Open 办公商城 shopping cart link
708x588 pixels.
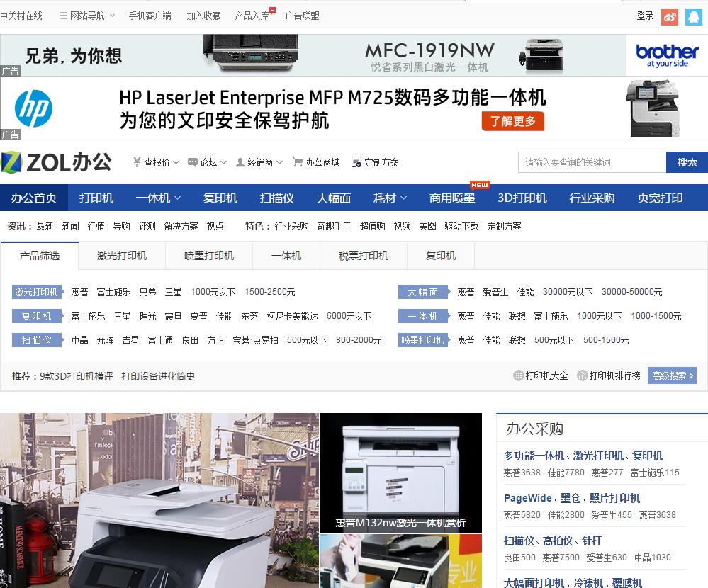(316, 162)
